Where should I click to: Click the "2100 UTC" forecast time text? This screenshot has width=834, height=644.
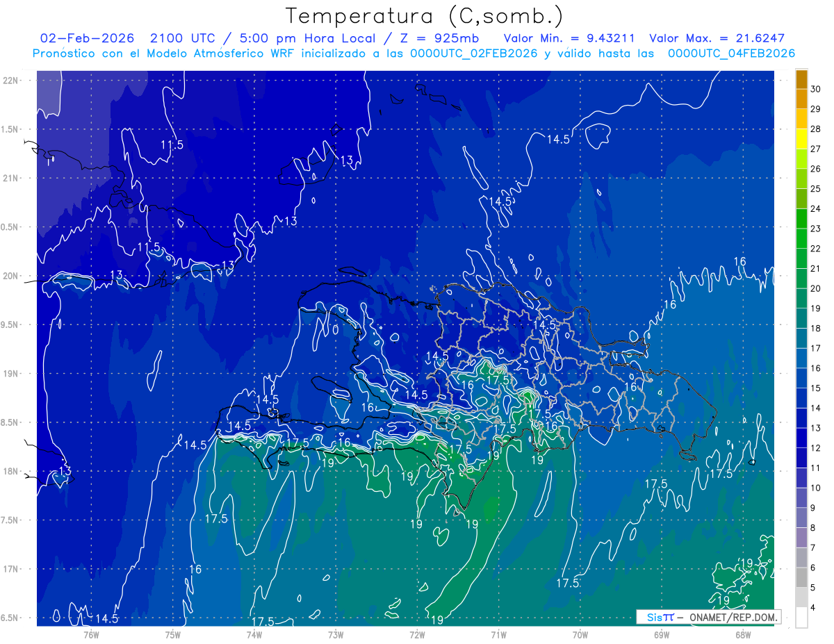tap(182, 38)
